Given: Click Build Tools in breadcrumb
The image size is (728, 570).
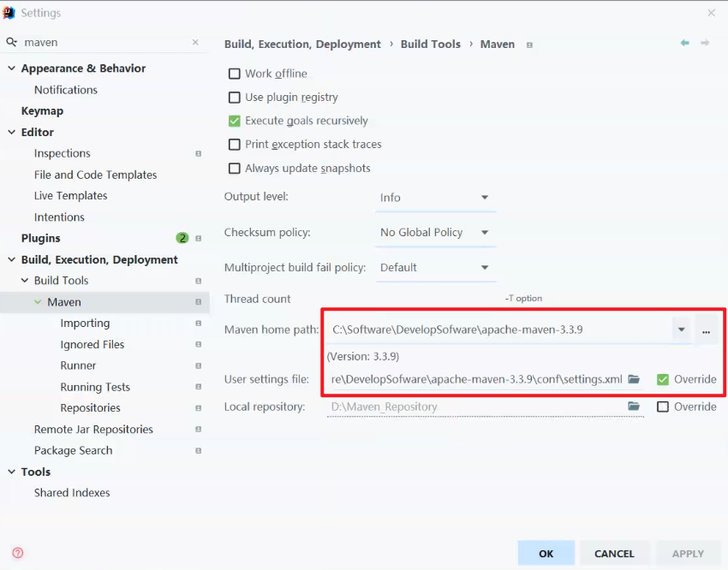Looking at the screenshot, I should pos(431,44).
